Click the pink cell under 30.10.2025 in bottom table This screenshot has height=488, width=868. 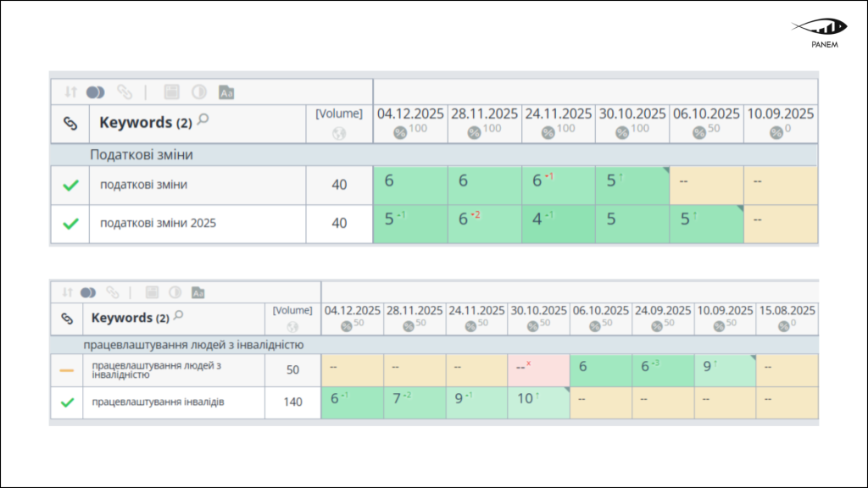click(x=538, y=370)
